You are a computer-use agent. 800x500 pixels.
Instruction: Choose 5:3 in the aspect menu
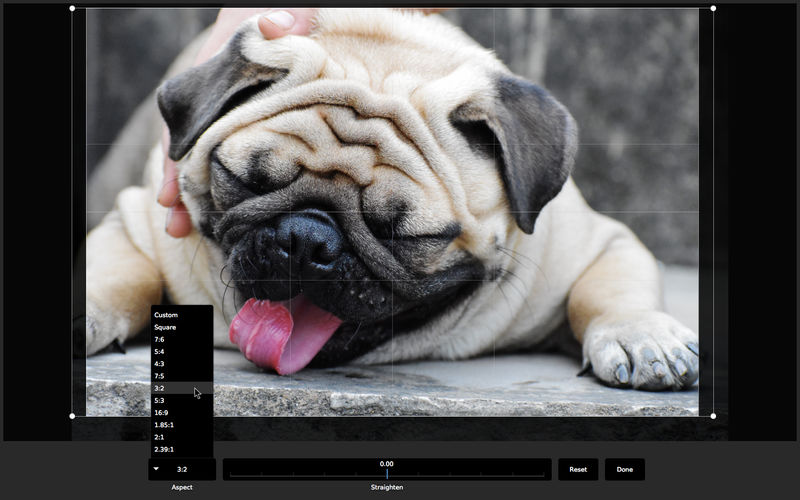[x=182, y=401]
